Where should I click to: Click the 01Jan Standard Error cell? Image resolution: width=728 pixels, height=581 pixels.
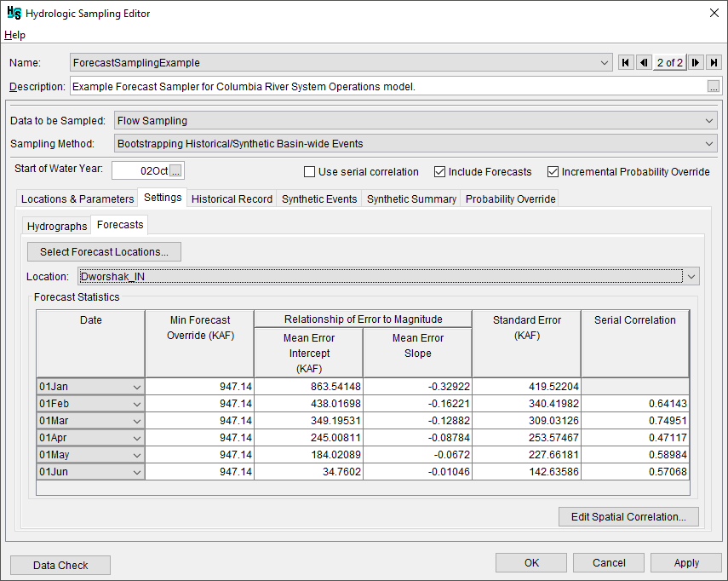(526, 387)
